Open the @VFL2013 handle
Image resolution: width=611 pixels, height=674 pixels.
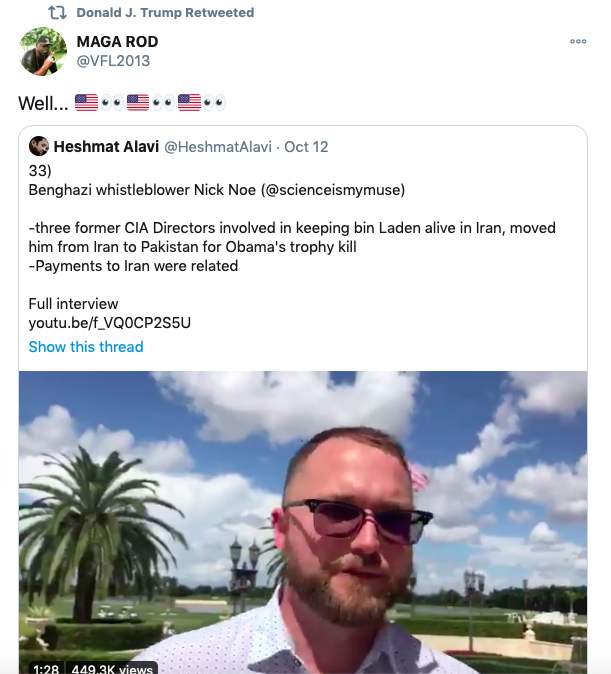point(113,61)
